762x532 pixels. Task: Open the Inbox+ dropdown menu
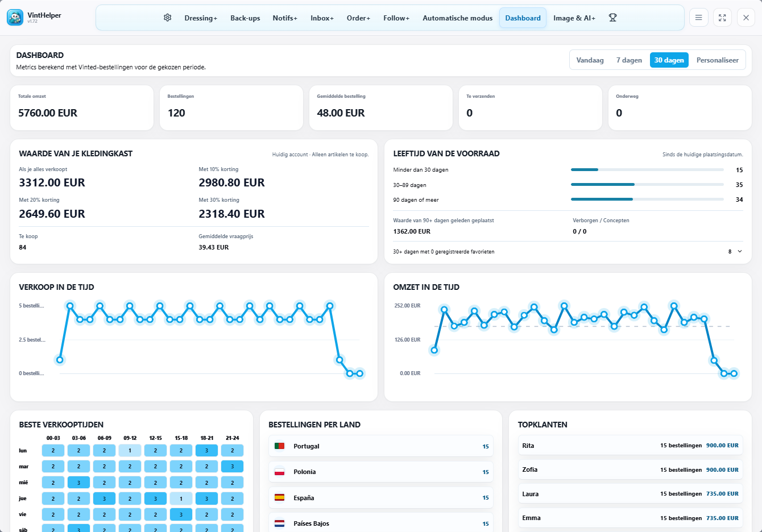(x=322, y=18)
